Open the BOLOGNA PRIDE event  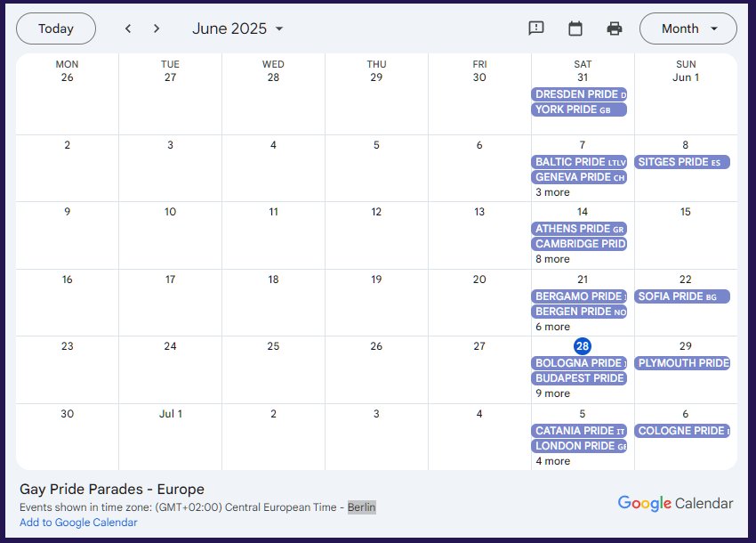[x=579, y=363]
